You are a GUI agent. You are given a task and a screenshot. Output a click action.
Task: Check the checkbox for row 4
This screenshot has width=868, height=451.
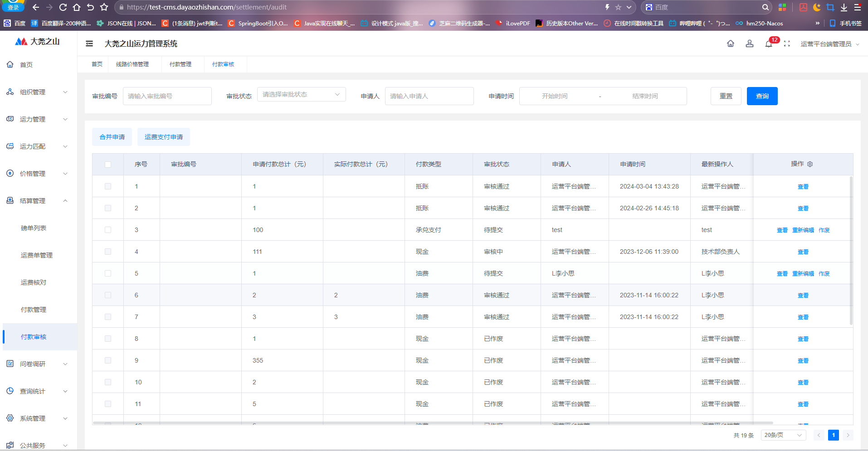coord(108,252)
